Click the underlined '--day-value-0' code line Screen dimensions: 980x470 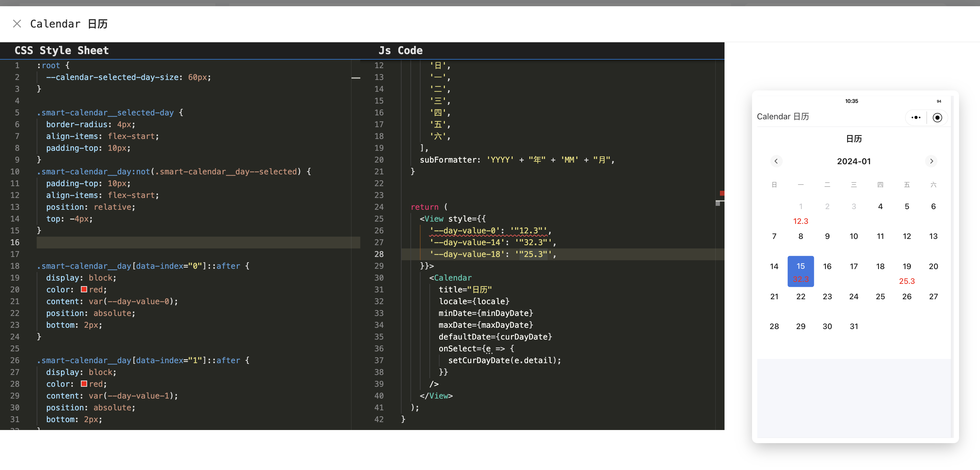(x=490, y=231)
